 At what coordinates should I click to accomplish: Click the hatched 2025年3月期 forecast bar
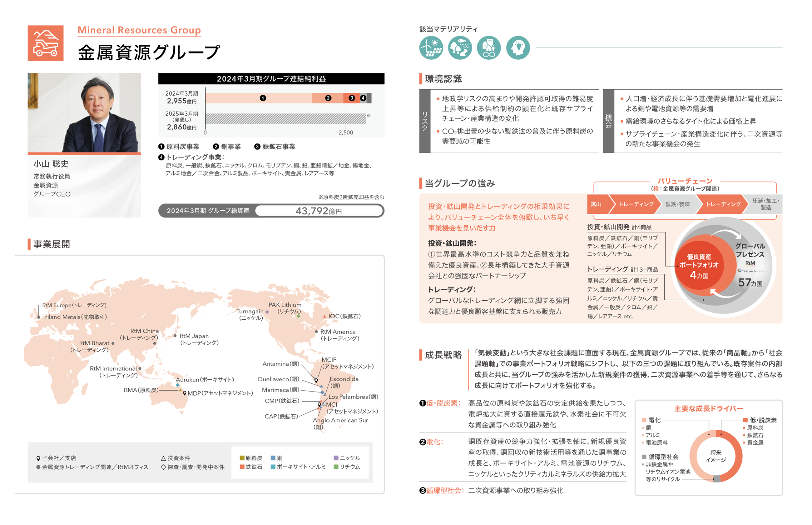coord(286,119)
